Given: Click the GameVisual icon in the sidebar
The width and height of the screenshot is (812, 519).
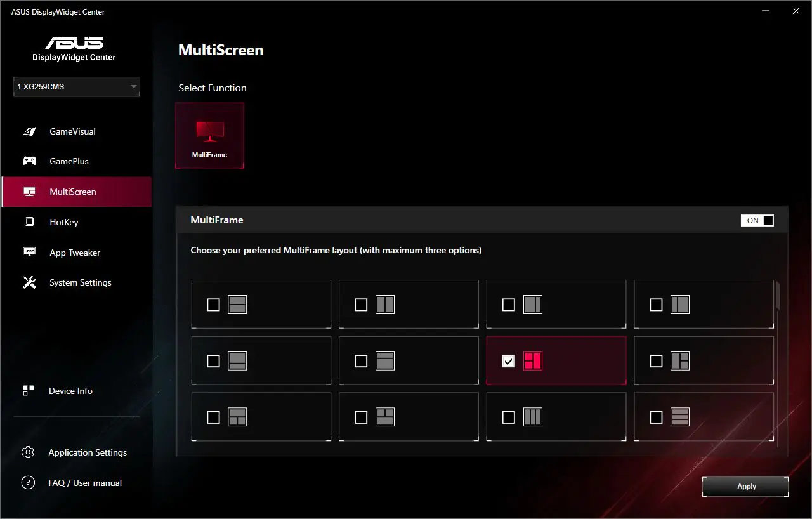Looking at the screenshot, I should click(29, 131).
